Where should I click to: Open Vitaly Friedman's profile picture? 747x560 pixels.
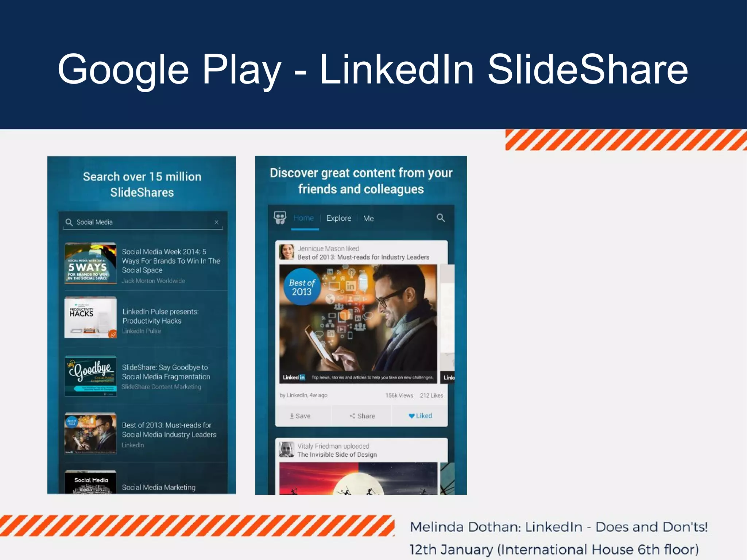[287, 449]
